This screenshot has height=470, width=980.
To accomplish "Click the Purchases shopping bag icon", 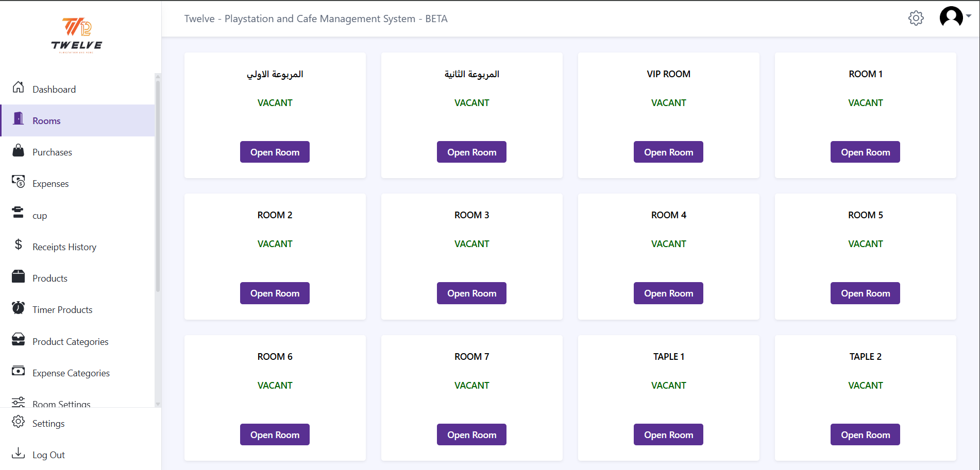I will (18, 151).
